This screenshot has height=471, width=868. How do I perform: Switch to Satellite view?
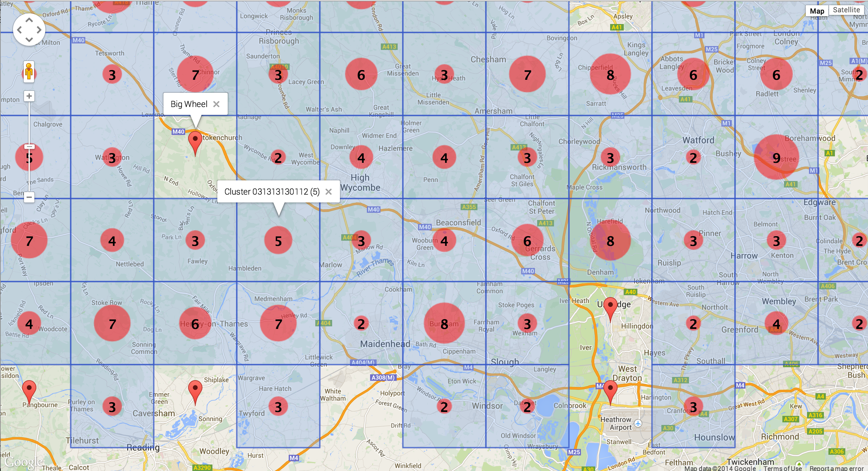[x=846, y=10]
